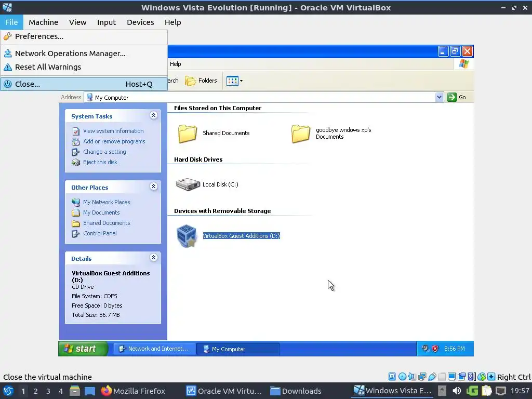The image size is (532, 399).
Task: Select goodbye wndows xp's Documents folder
Action: coord(301,134)
